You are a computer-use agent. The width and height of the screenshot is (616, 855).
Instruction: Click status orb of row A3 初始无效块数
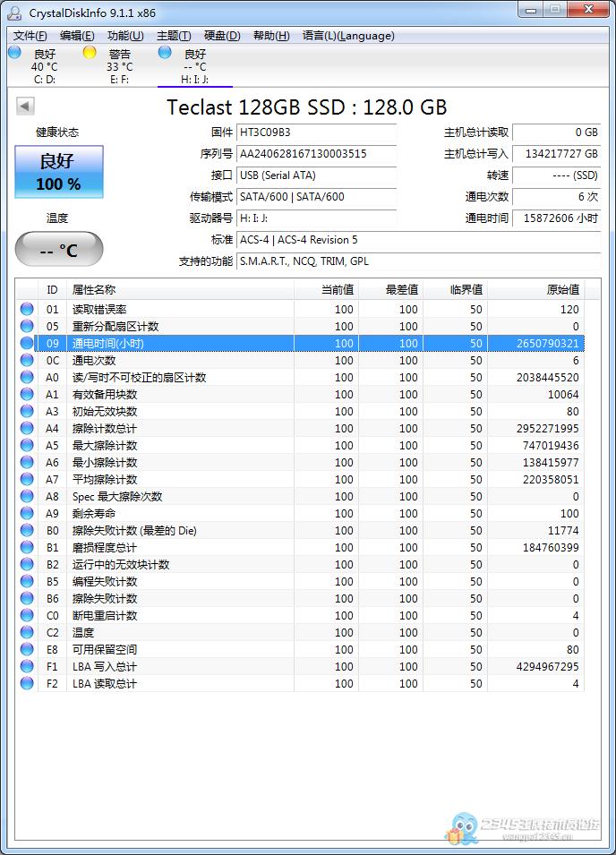pyautogui.click(x=27, y=411)
